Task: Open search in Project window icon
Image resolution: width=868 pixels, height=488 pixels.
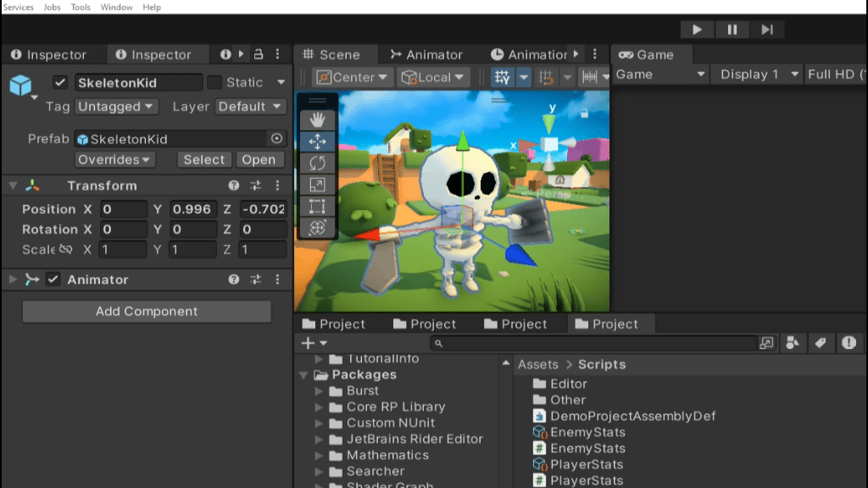Action: (x=766, y=343)
